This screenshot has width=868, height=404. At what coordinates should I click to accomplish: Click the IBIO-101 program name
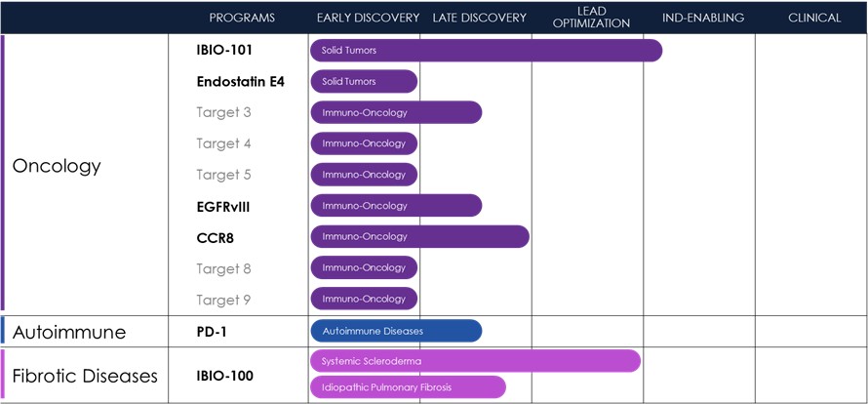(225, 50)
